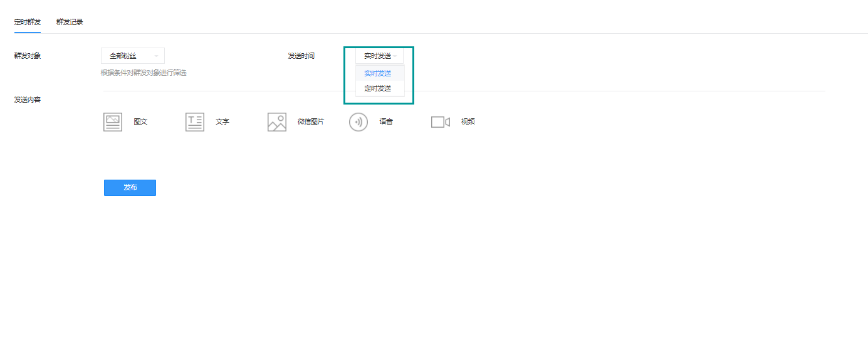Click the 发送内容 field label
Image resolution: width=868 pixels, height=338 pixels.
click(x=28, y=100)
